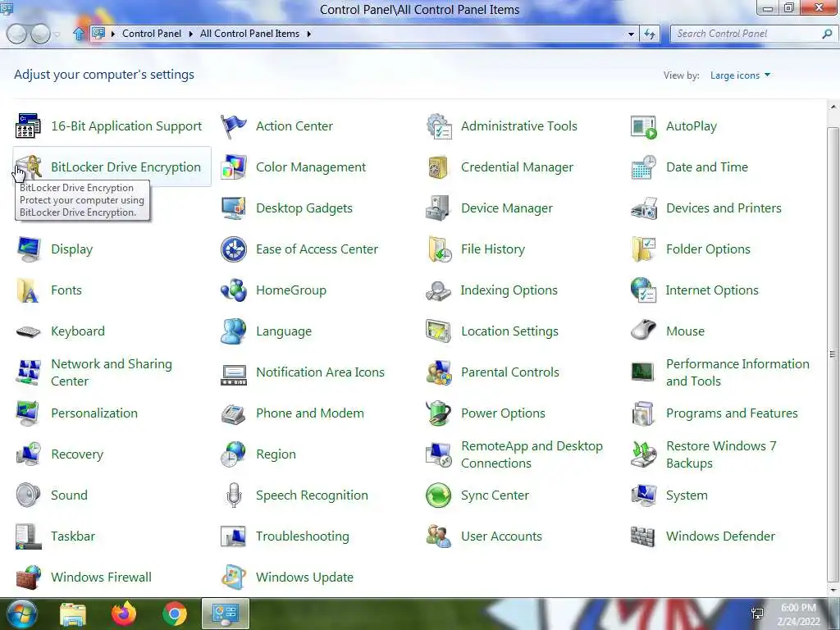
Task: Click the Desktop Gadgets icon
Action: click(234, 208)
